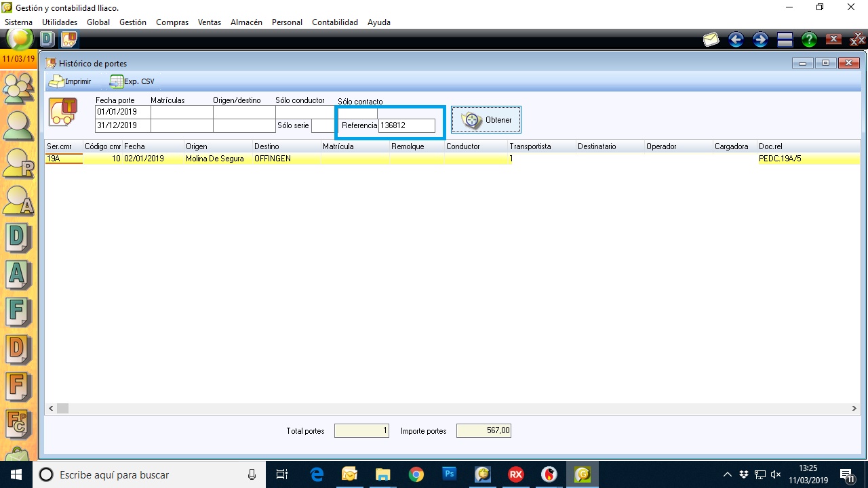Open the person with P sidebar icon

pyautogui.click(x=18, y=163)
